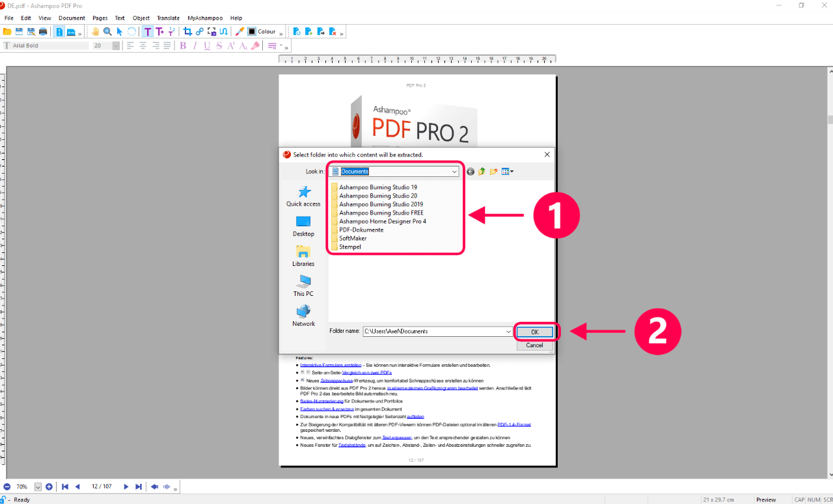Open Quick access in dialog sidebar

coord(303,196)
